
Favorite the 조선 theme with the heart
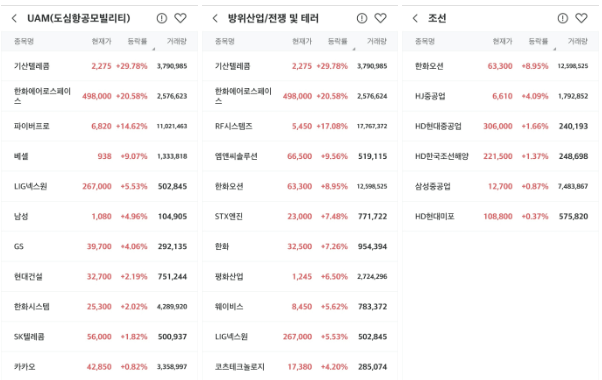click(x=581, y=18)
